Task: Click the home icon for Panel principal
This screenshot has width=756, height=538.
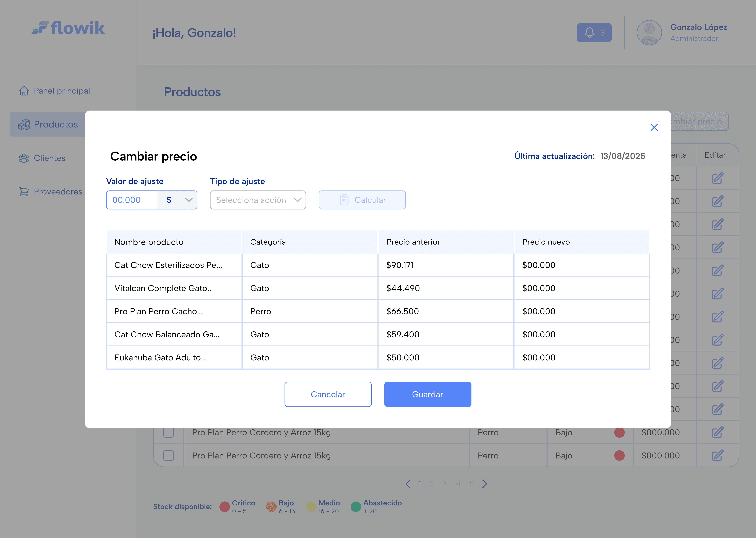Action: (x=24, y=91)
